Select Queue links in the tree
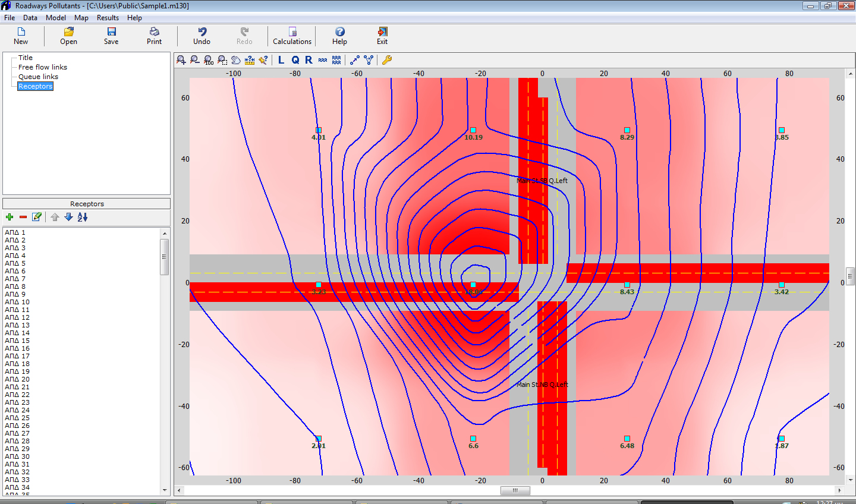This screenshot has width=856, height=504. point(38,77)
